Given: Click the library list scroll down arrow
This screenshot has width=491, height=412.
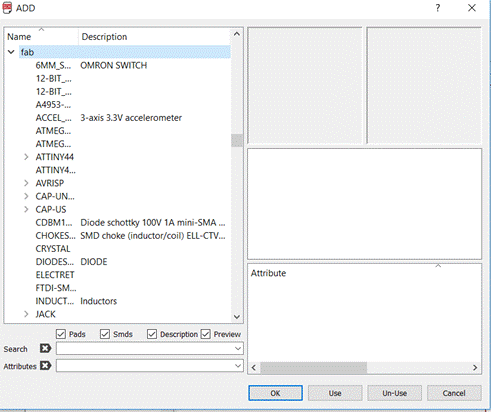Looking at the screenshot, I should pyautogui.click(x=237, y=317).
